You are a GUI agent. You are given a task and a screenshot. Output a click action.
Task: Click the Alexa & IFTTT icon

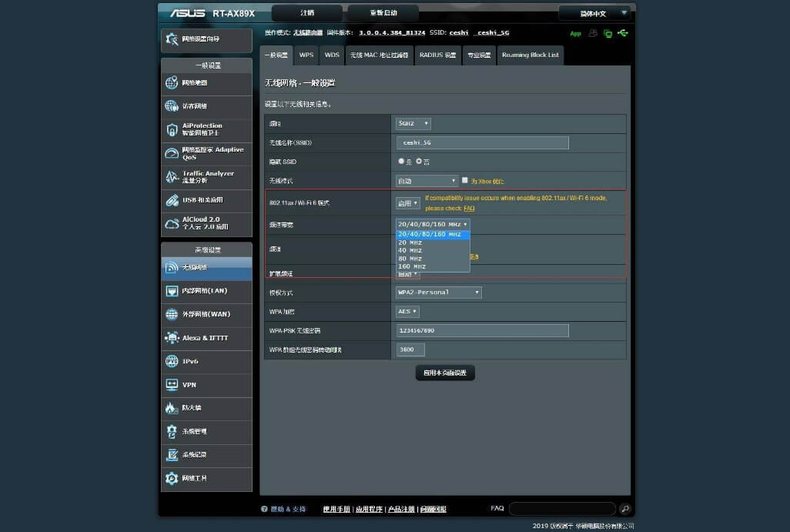pos(172,338)
